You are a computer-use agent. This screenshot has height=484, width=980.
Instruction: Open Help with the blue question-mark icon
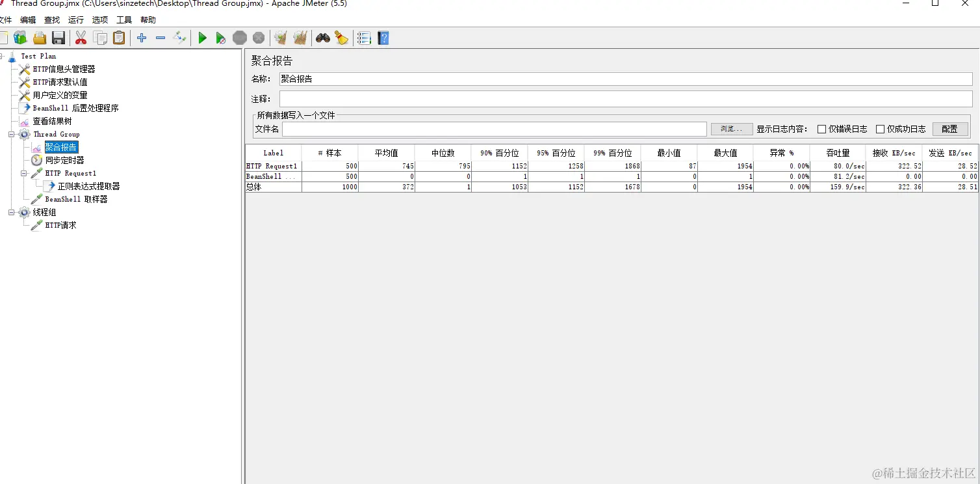click(x=383, y=38)
